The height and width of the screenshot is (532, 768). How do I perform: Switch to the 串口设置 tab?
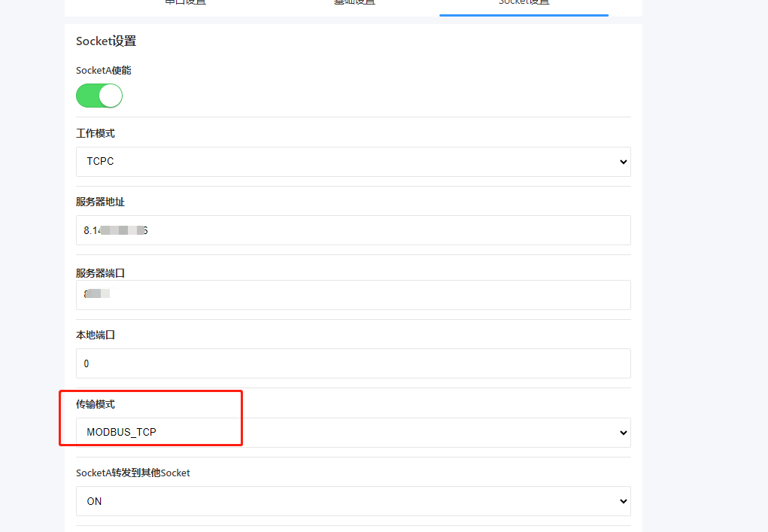coord(185,3)
